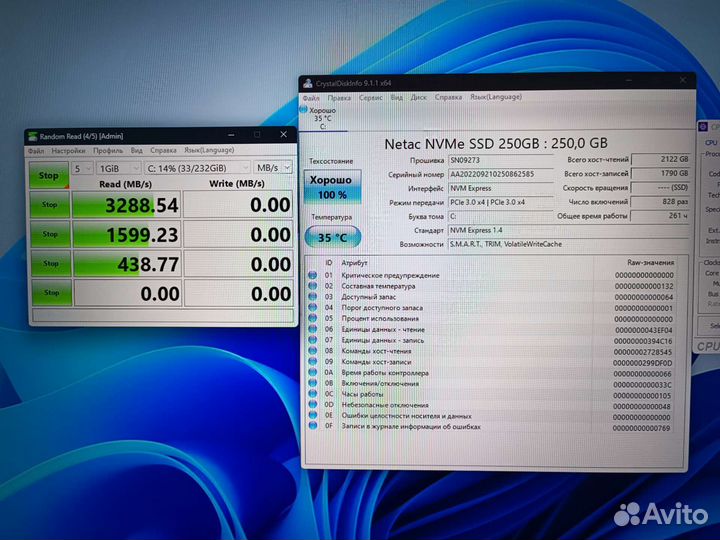Click the Raw-значения column header
This screenshot has height=540, width=720.
(x=650, y=263)
